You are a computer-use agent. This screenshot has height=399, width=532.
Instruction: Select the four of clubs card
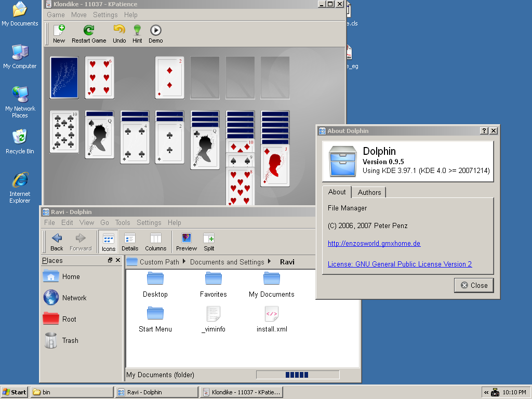point(135,142)
